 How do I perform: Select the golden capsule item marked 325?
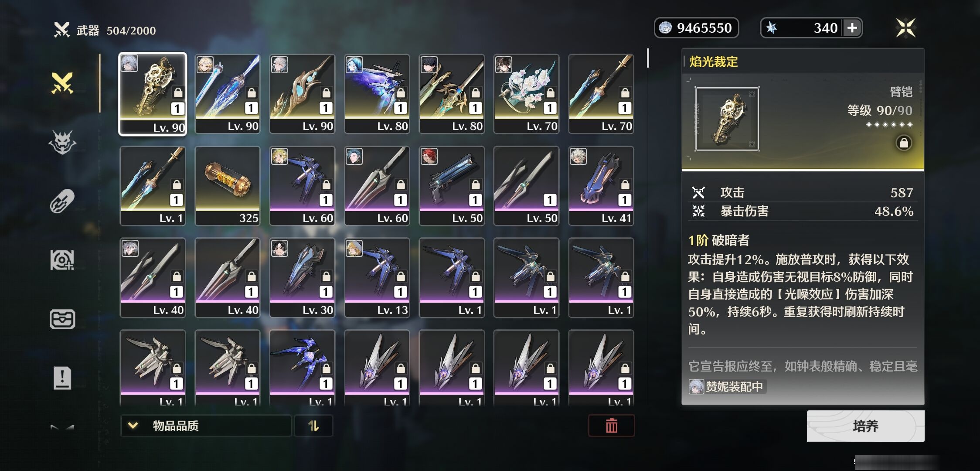coord(228,186)
